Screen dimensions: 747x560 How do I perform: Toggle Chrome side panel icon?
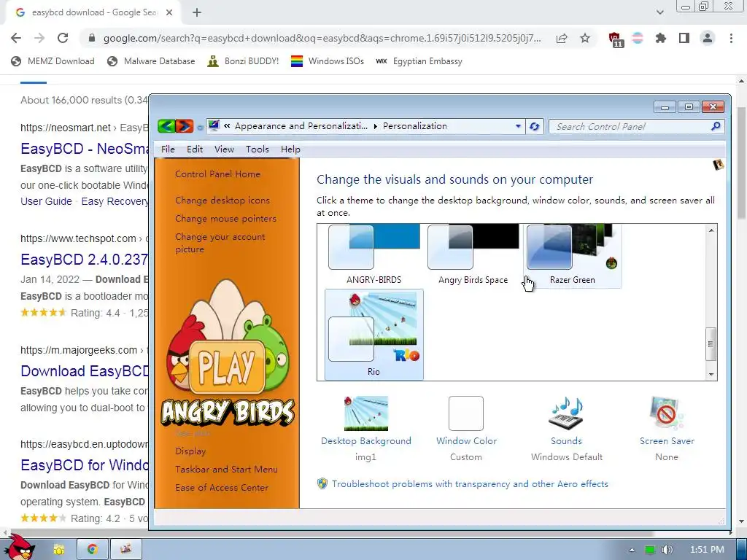(684, 38)
